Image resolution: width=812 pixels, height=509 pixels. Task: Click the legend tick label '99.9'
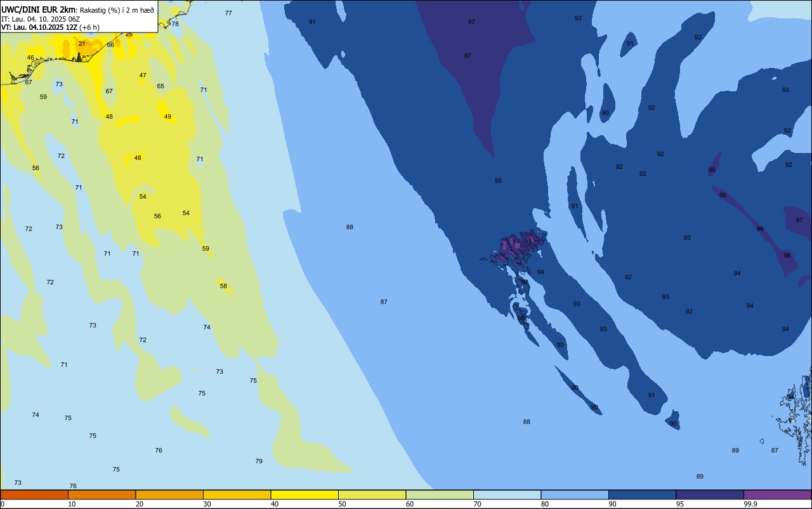coord(750,504)
